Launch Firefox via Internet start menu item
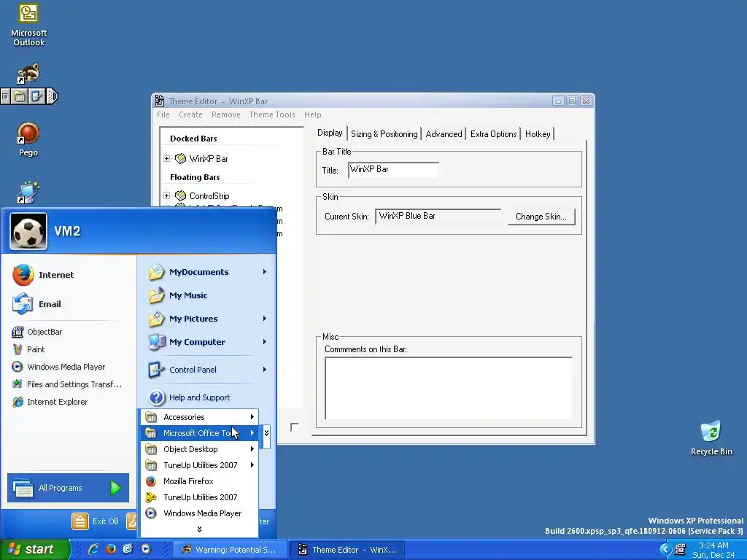The height and width of the screenshot is (560, 747). (x=43, y=275)
